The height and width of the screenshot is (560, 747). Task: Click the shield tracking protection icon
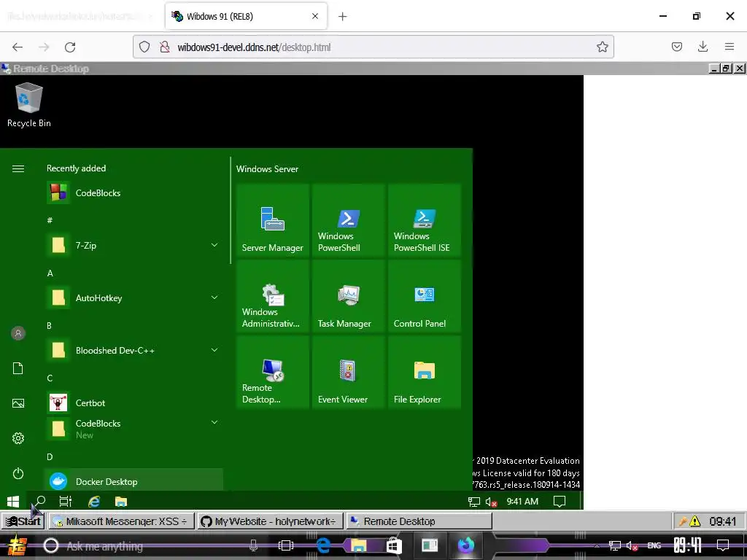pyautogui.click(x=144, y=47)
